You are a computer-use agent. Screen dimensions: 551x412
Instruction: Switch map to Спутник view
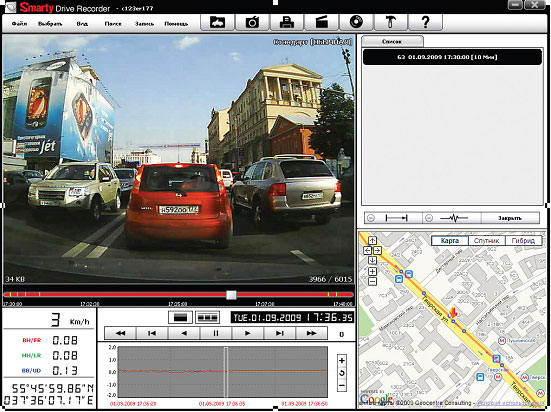pos(487,241)
